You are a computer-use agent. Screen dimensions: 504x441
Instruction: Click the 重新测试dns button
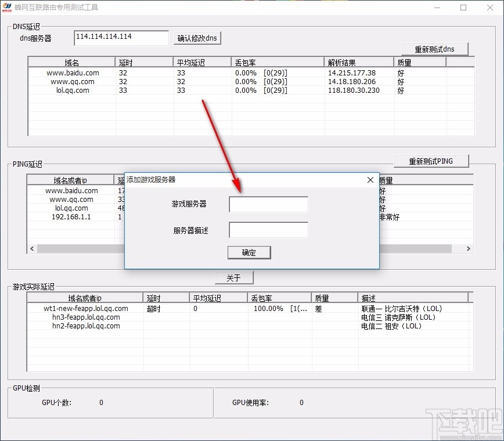[x=435, y=49]
